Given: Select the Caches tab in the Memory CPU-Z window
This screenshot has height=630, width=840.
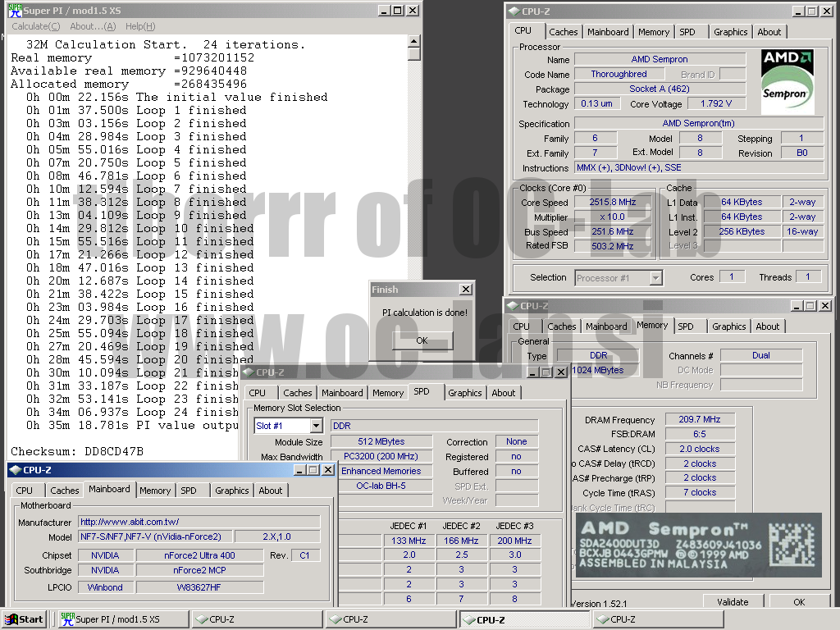Looking at the screenshot, I should (x=561, y=326).
